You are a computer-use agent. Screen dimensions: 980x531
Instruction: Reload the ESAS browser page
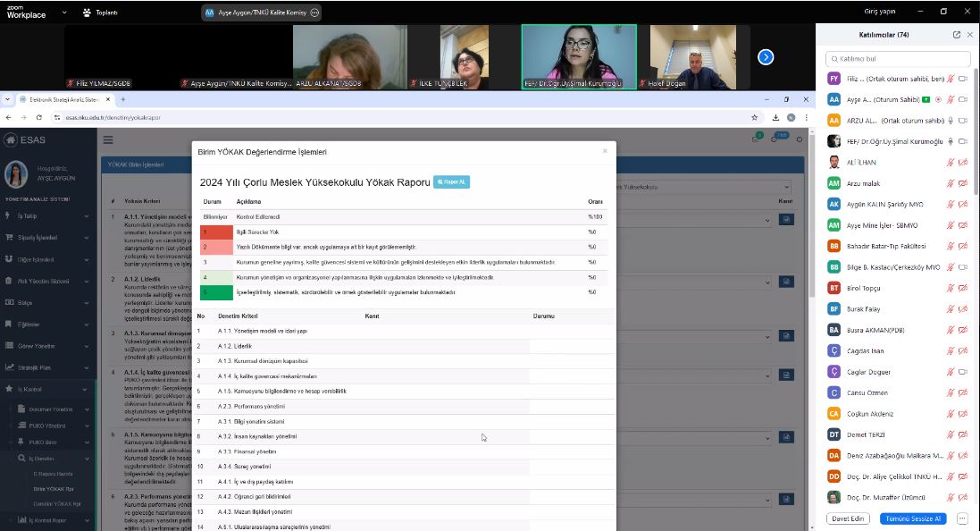pyautogui.click(x=38, y=118)
